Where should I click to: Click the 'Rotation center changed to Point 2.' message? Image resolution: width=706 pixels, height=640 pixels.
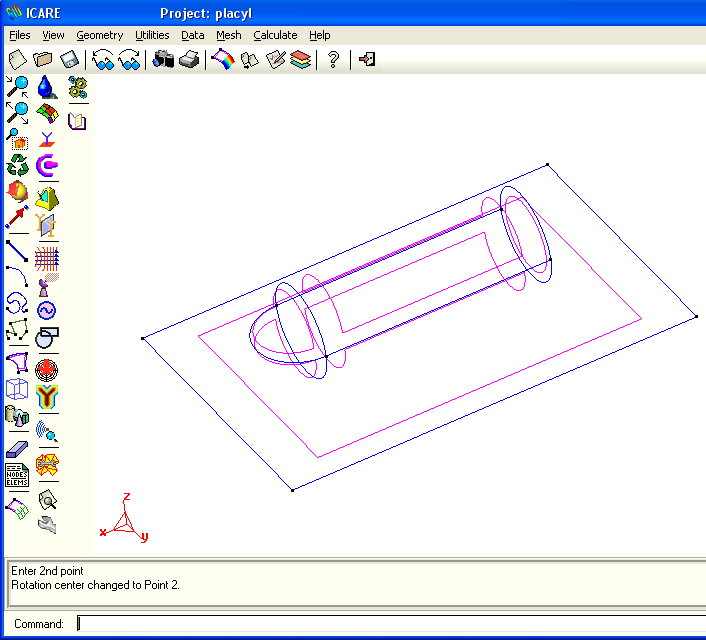tap(95, 585)
